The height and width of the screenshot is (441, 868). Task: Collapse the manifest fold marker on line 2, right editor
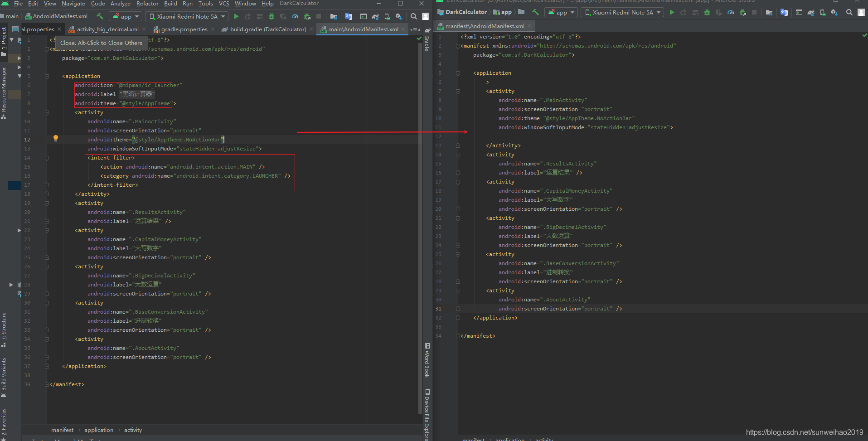[458, 46]
